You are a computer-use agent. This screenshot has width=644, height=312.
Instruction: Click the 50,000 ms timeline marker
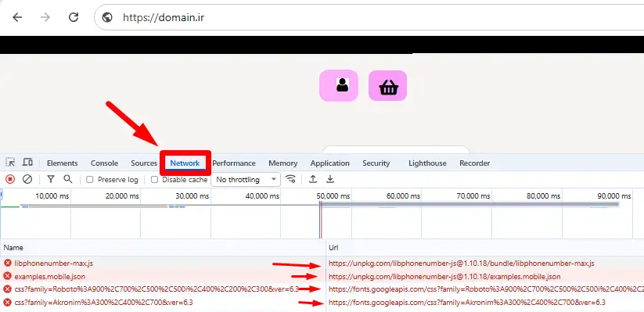333,195
